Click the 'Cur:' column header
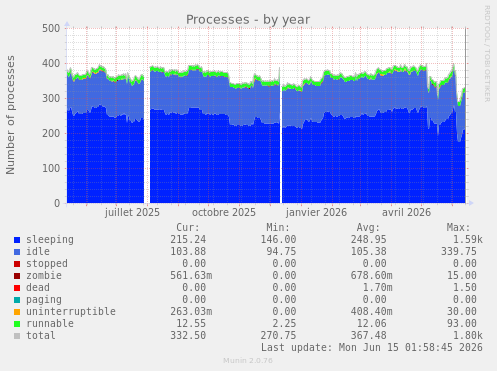This screenshot has height=371, width=497. [x=188, y=228]
